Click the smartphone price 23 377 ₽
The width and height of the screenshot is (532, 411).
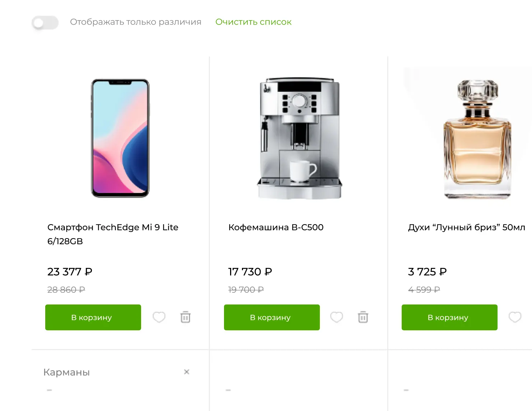point(70,272)
